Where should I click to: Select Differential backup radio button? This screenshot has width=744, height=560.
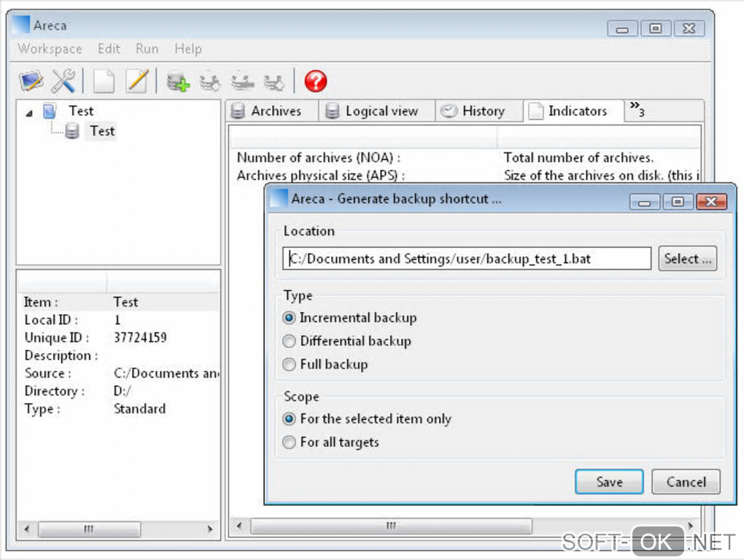click(x=289, y=341)
